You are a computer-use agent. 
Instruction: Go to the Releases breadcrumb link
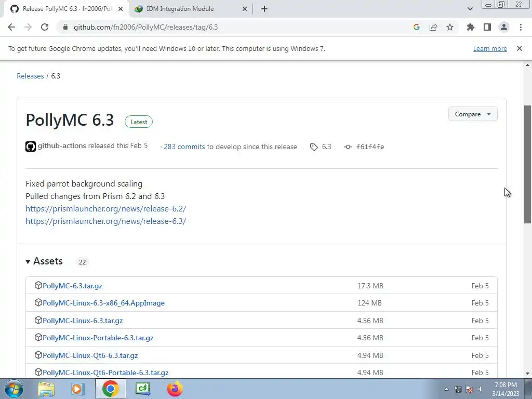(30, 76)
